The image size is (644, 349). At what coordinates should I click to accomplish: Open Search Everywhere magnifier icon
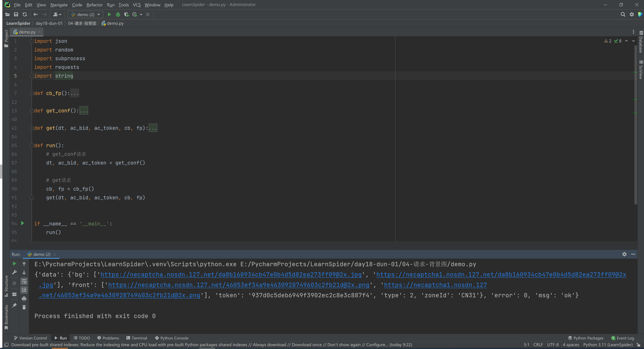pos(623,15)
